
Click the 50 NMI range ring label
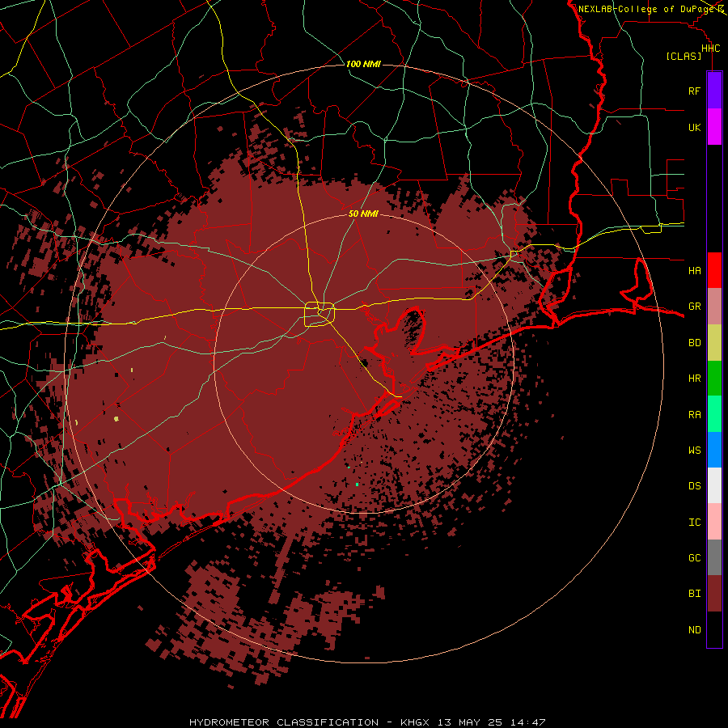click(x=363, y=214)
